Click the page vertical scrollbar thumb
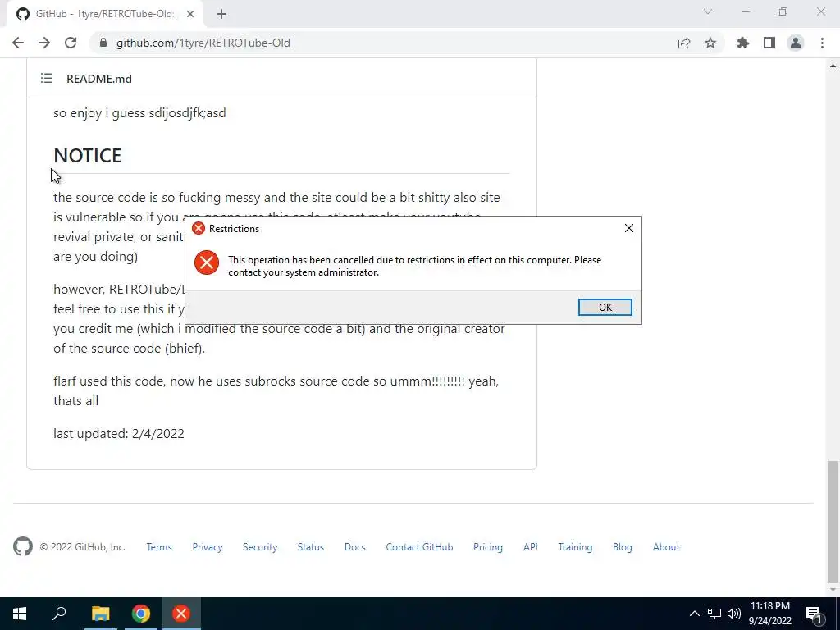 (833, 521)
